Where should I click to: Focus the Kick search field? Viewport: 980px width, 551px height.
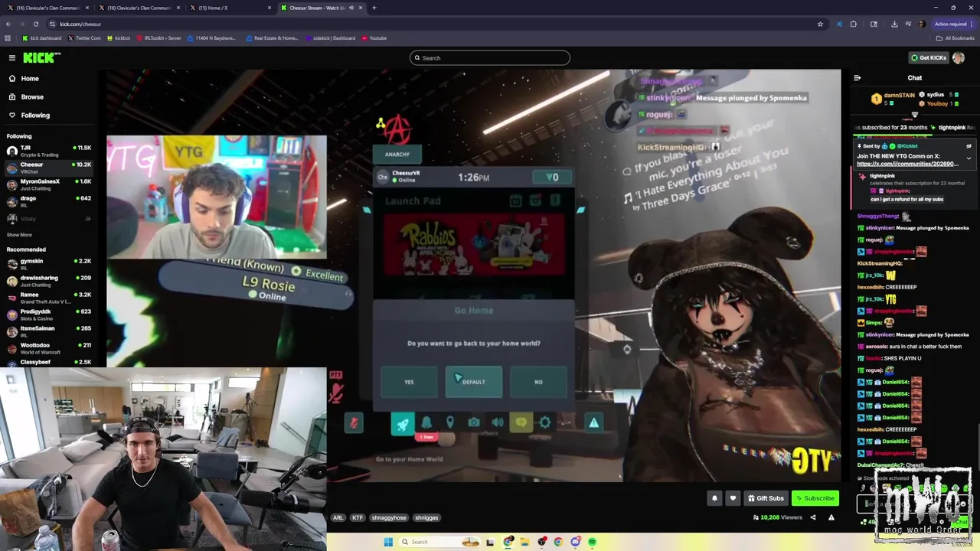[490, 58]
